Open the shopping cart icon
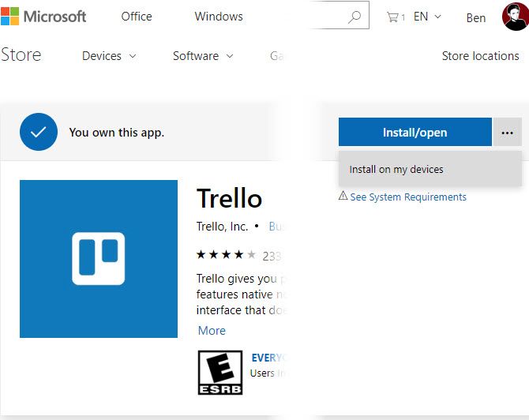 [x=392, y=17]
